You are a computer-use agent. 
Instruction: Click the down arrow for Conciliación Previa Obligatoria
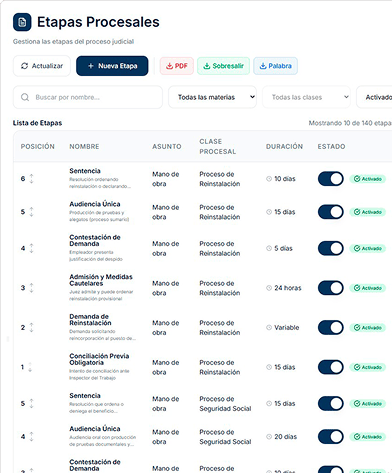30,370
